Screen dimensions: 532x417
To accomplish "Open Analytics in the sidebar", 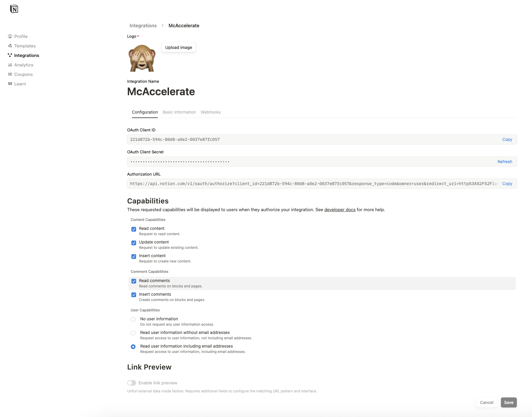I will tap(20, 65).
